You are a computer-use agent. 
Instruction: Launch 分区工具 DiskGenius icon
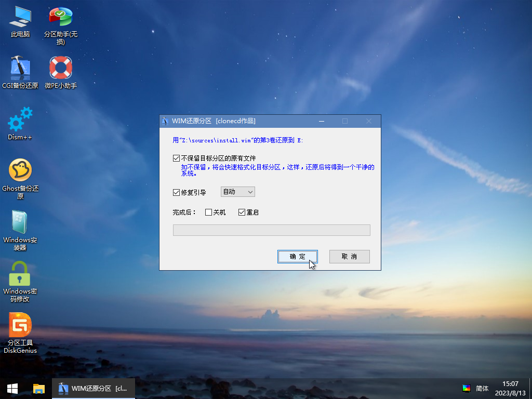(x=20, y=325)
